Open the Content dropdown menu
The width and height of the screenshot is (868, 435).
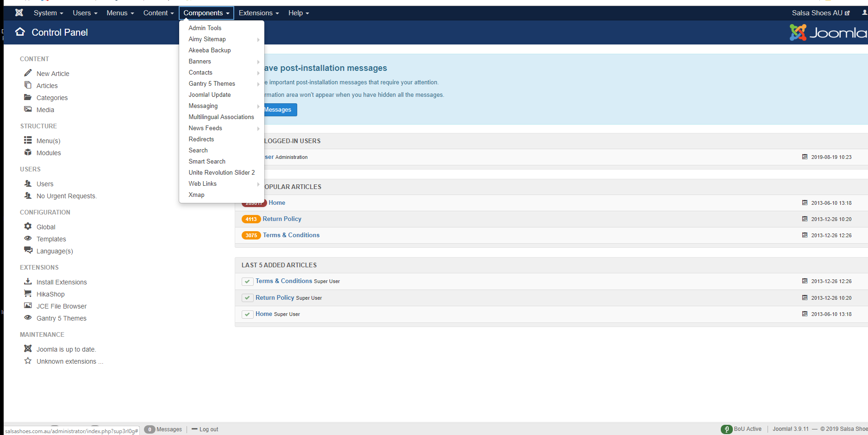point(158,13)
